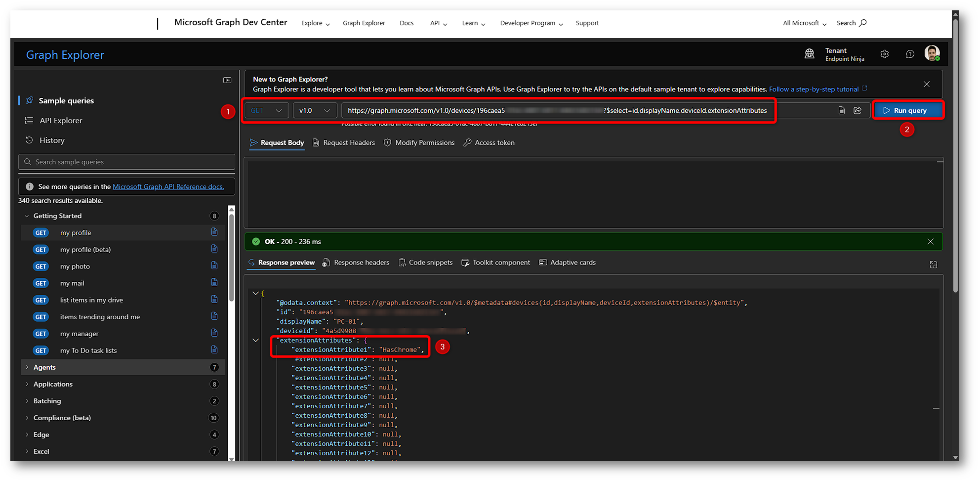Click the settings gear icon in header

884,54
